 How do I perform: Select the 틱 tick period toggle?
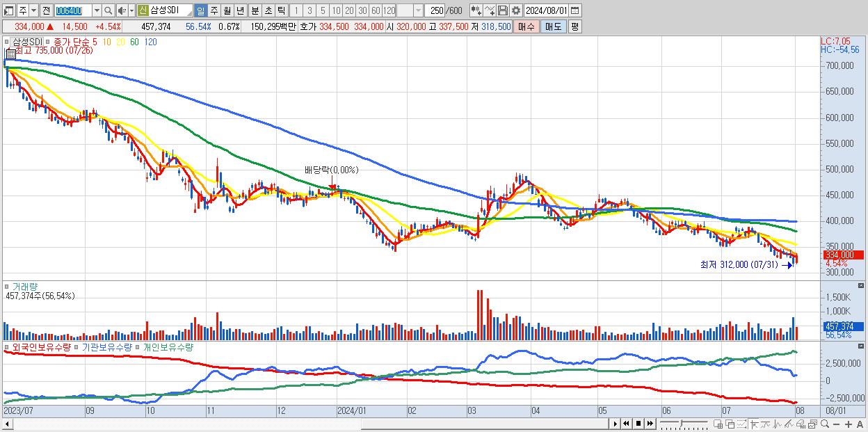(x=281, y=11)
